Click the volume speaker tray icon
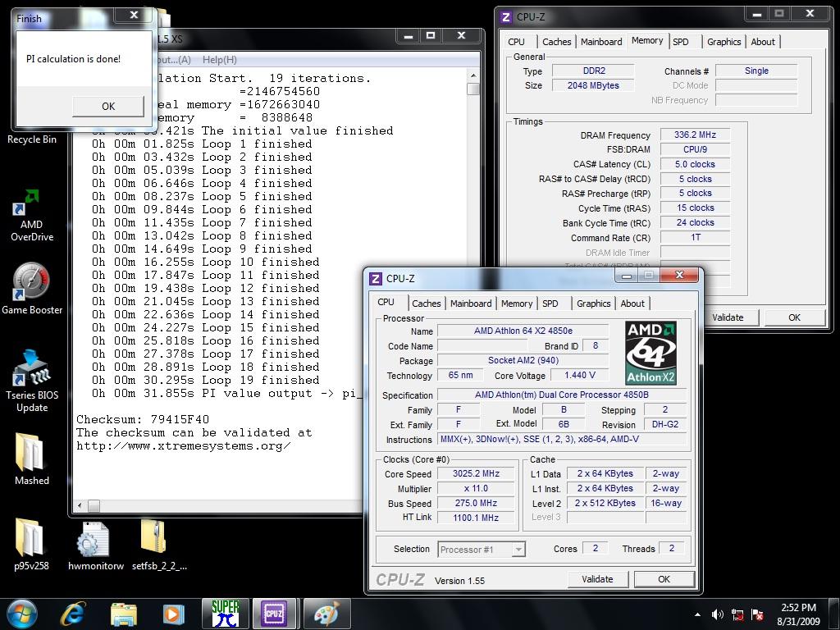Screen dimensions: 840x630 pos(717,614)
